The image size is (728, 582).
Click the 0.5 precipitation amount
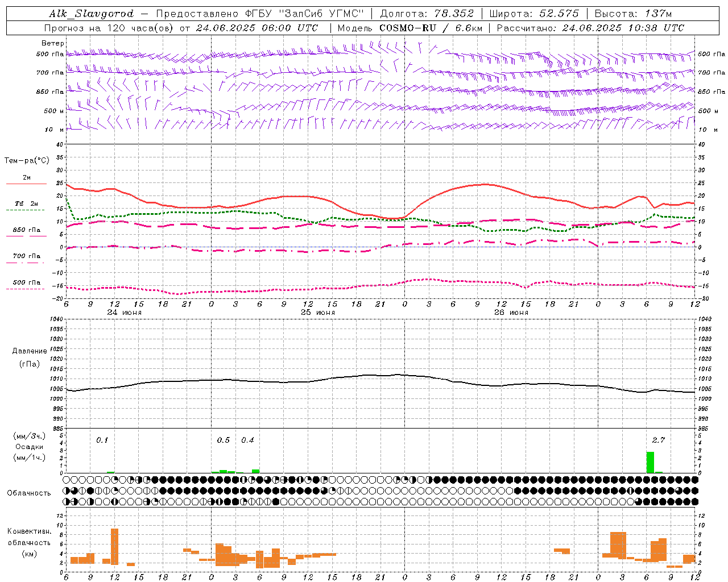pyautogui.click(x=224, y=440)
